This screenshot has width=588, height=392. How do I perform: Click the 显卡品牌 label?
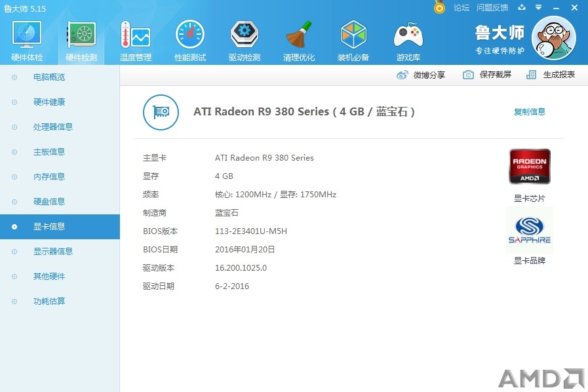530,261
